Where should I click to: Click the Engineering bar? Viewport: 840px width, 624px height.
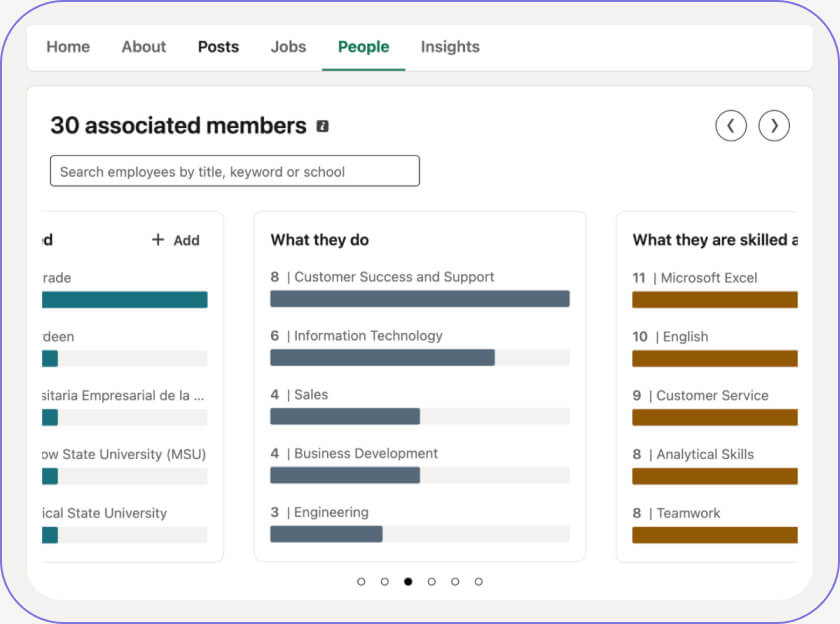click(419, 534)
